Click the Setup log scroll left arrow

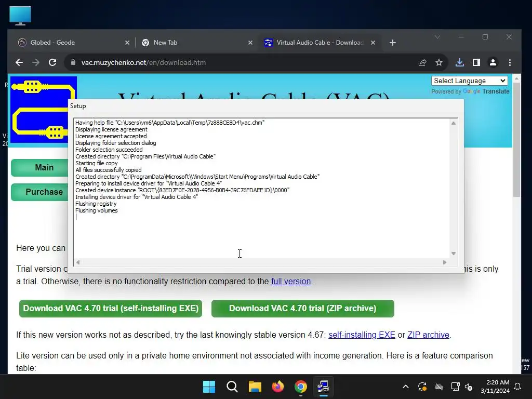coord(78,262)
